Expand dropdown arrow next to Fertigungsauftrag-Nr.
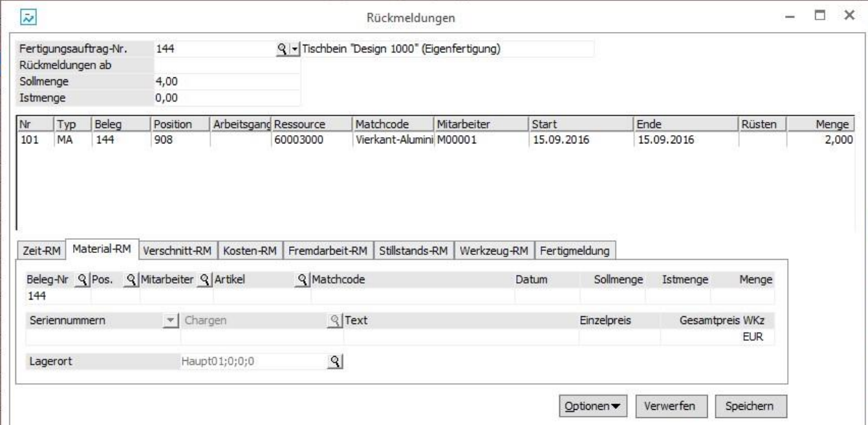The width and height of the screenshot is (868, 425). click(x=293, y=49)
